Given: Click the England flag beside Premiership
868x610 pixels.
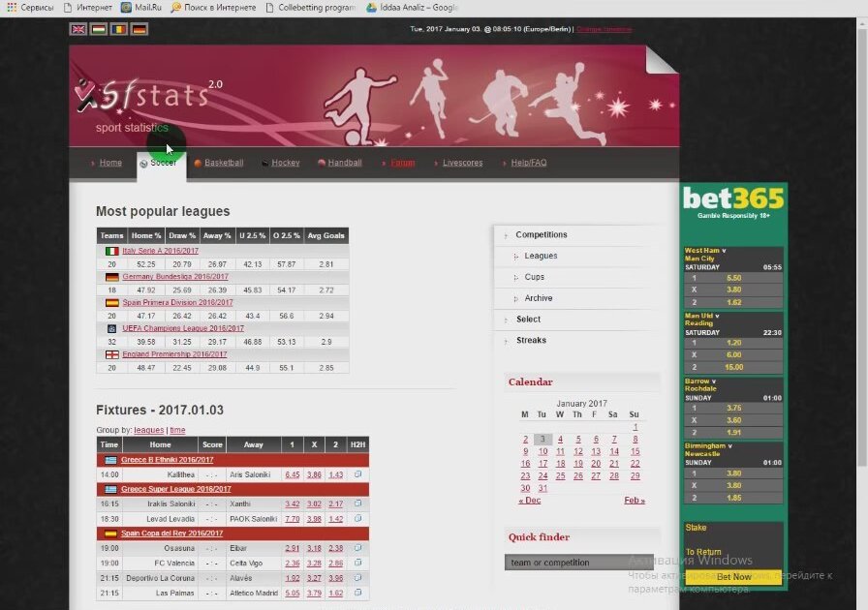Looking at the screenshot, I should coord(111,354).
